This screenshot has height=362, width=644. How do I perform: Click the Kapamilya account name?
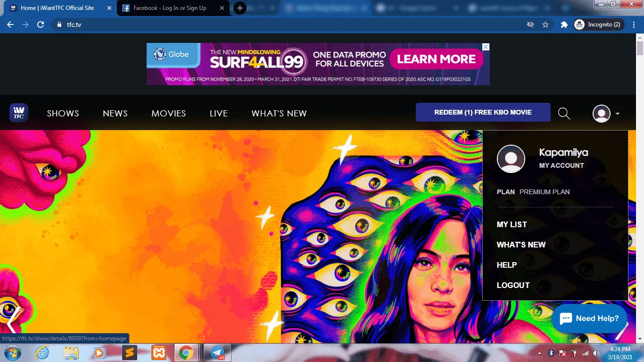(x=563, y=153)
